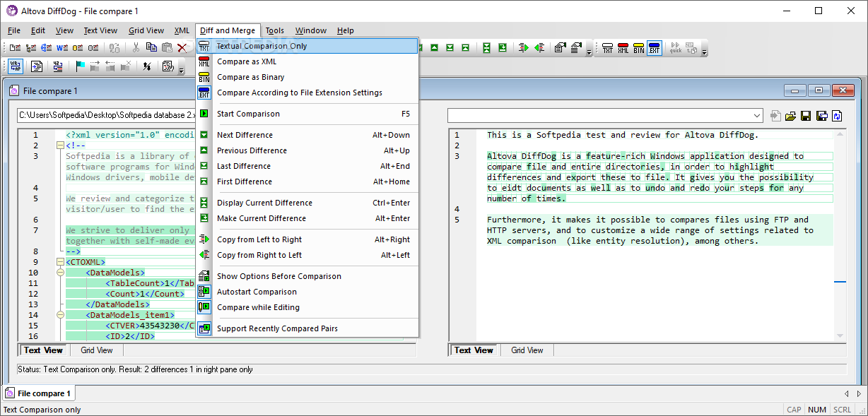Select Compare According to File Extension Settings
Viewport: 868px width, 416px height.
pyautogui.click(x=307, y=93)
